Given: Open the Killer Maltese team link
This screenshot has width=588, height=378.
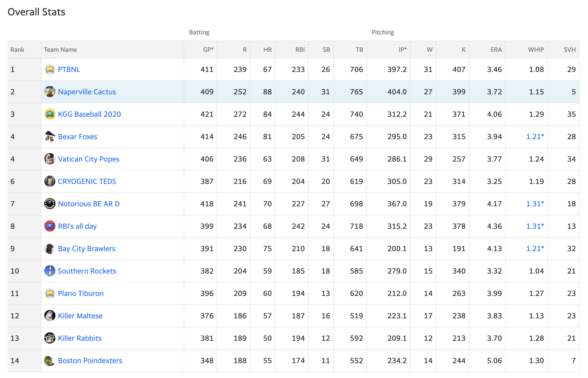Looking at the screenshot, I should tap(80, 316).
